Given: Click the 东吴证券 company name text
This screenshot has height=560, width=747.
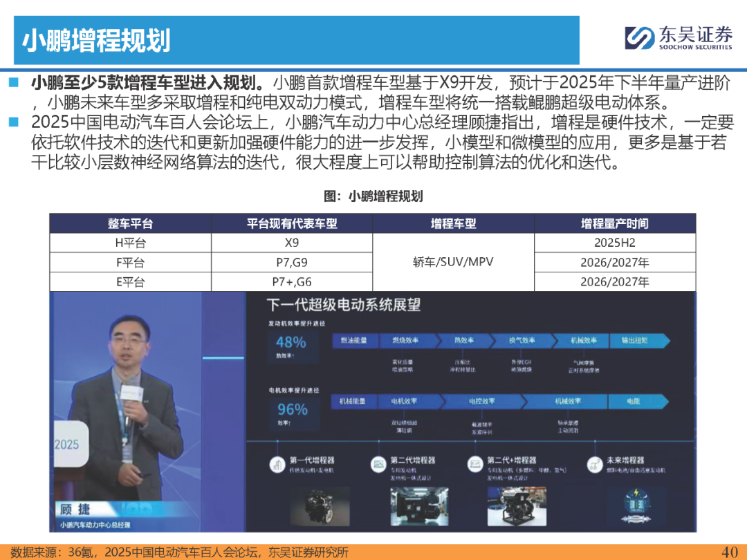Looking at the screenshot, I should [x=696, y=35].
